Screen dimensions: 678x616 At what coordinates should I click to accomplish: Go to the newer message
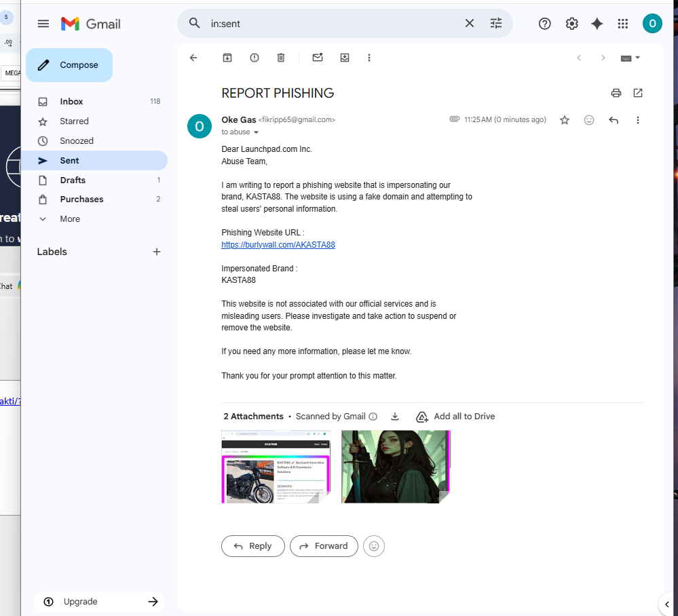(579, 58)
